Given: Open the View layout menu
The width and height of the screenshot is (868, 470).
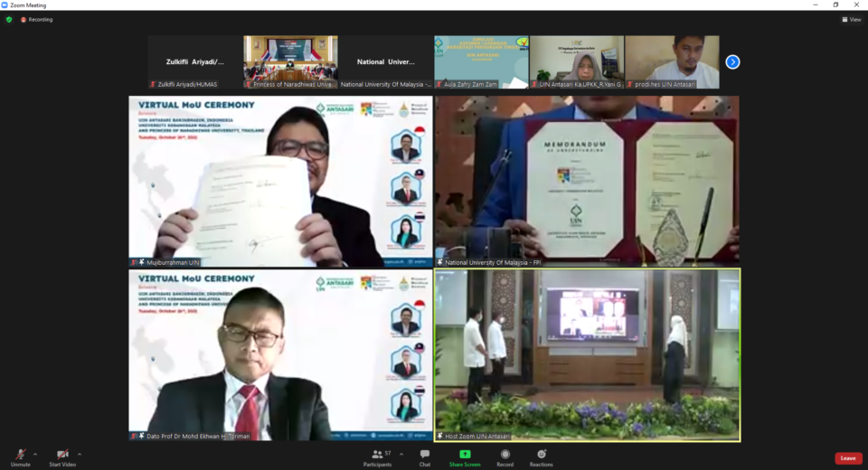Looking at the screenshot, I should click(x=852, y=19).
